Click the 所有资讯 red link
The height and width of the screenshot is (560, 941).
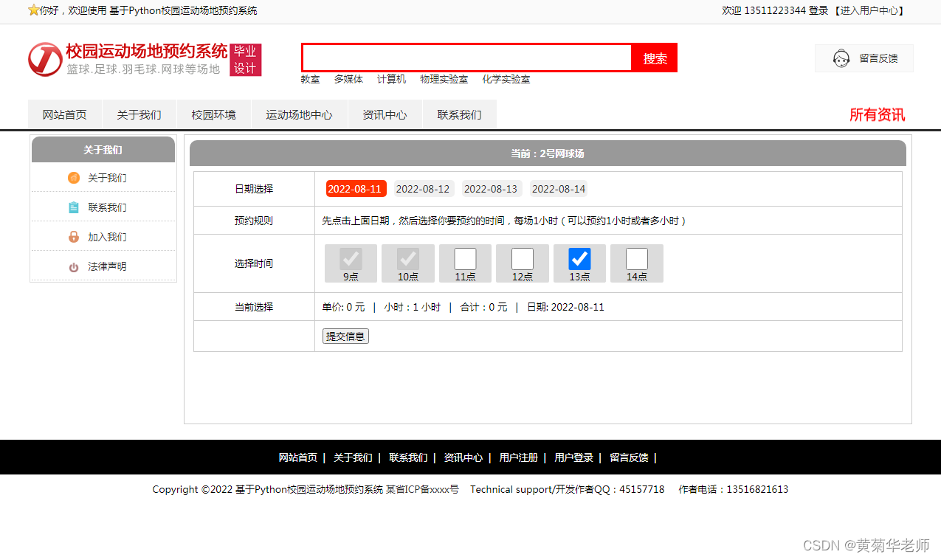878,115
